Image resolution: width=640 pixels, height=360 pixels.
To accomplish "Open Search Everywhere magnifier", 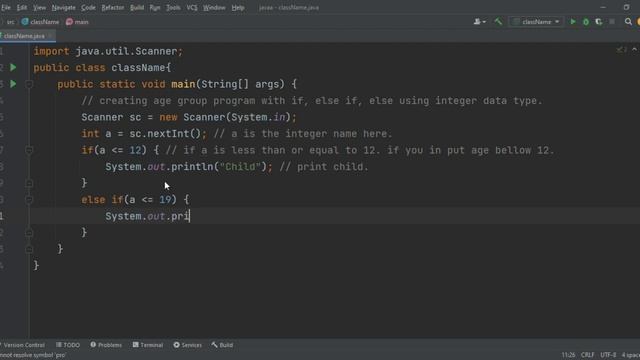I will point(628,22).
